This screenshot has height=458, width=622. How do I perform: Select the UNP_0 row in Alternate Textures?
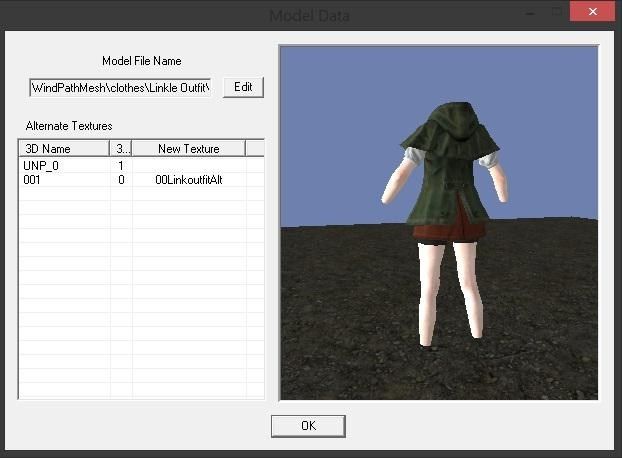[x=141, y=166]
